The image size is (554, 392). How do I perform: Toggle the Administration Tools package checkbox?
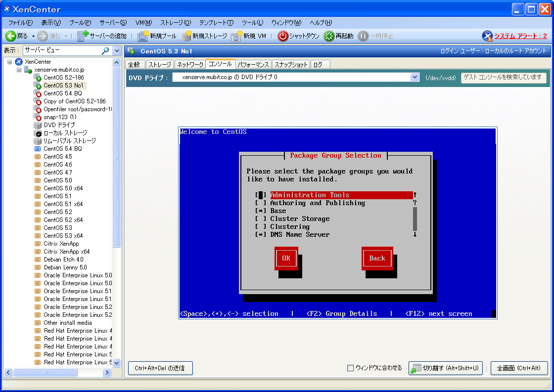click(x=261, y=195)
